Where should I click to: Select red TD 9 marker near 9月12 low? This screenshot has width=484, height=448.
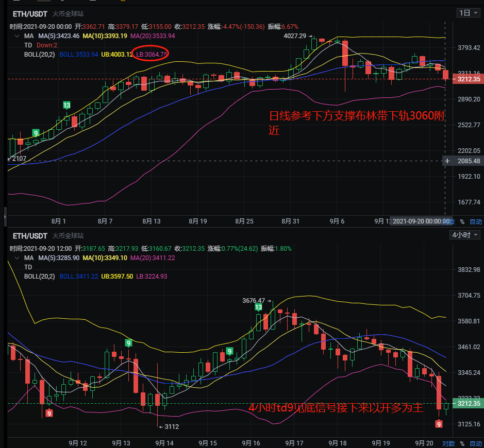tap(49, 413)
